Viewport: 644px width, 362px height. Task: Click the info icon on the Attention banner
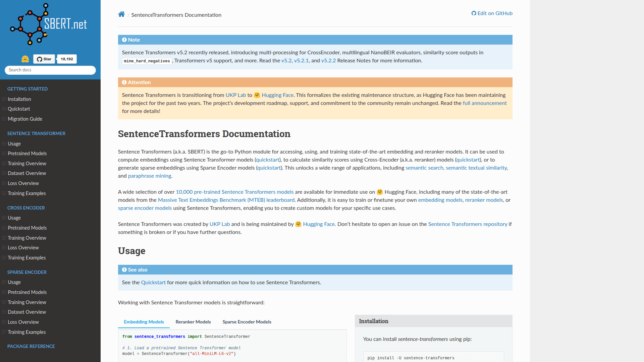(124, 82)
